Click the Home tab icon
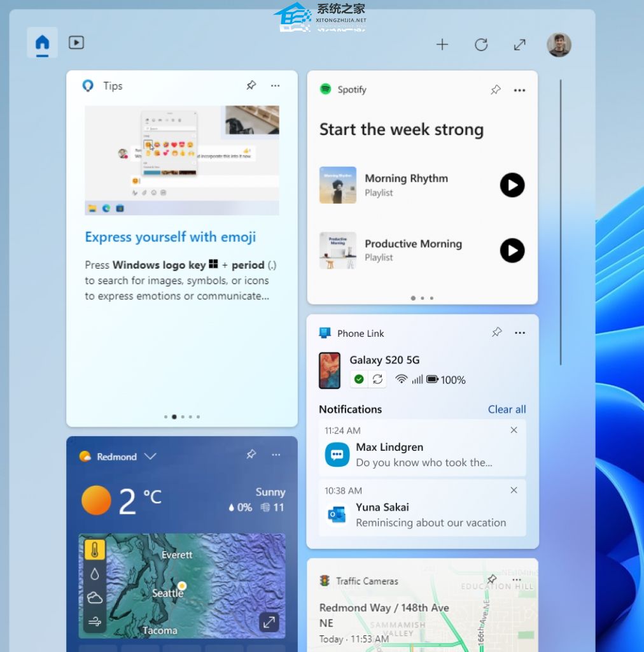This screenshot has height=652, width=644. point(42,43)
